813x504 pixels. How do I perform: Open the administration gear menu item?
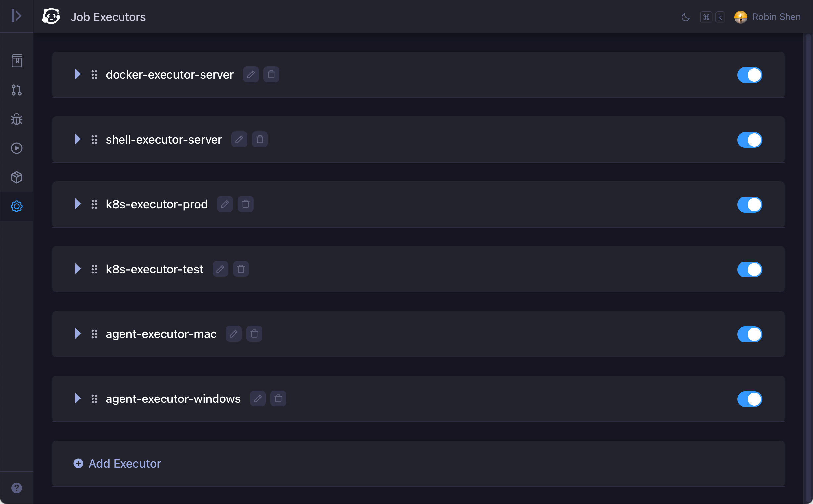(16, 206)
